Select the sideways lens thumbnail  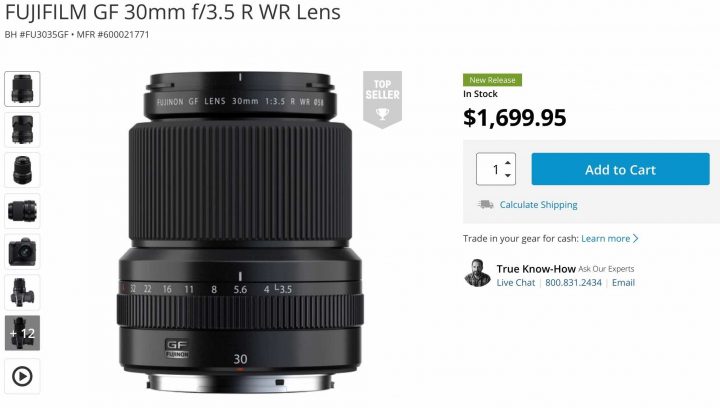(x=22, y=211)
